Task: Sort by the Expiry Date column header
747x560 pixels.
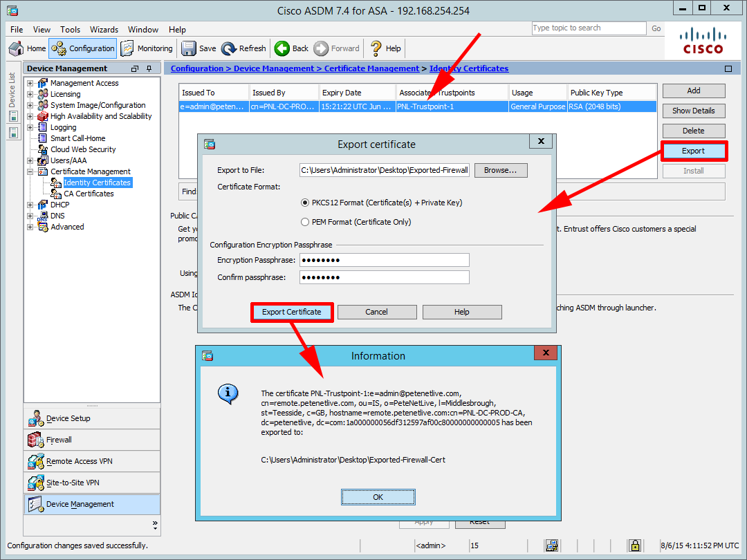Action: pos(358,93)
